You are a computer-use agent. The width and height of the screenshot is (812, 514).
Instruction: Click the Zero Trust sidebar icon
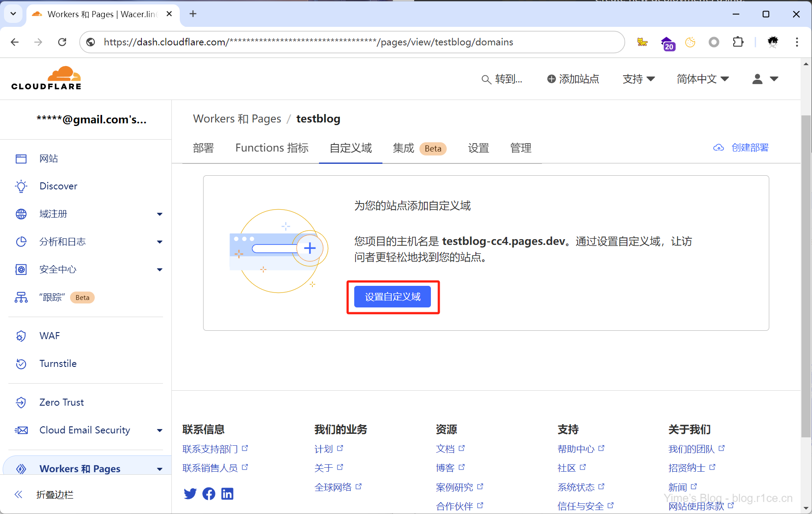[x=21, y=403]
